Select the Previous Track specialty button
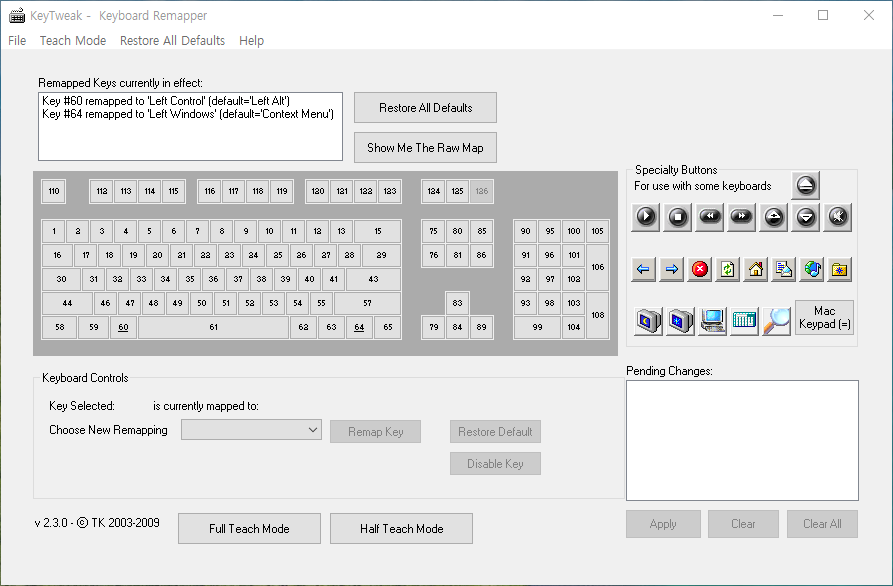The image size is (893, 586). click(710, 217)
